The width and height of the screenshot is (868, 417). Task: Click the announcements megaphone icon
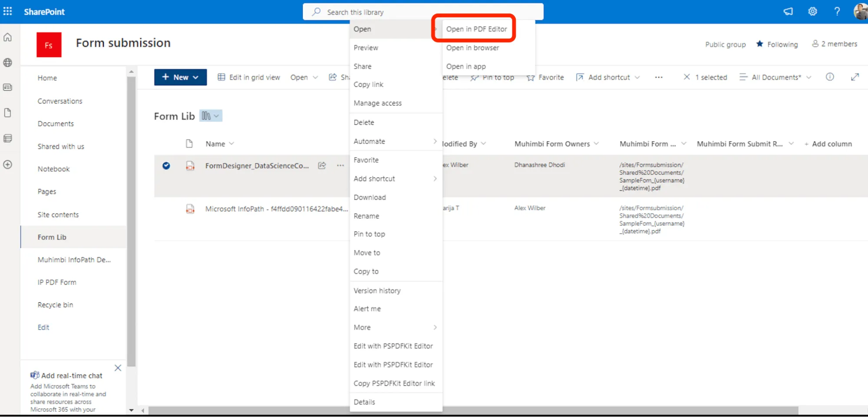click(788, 12)
